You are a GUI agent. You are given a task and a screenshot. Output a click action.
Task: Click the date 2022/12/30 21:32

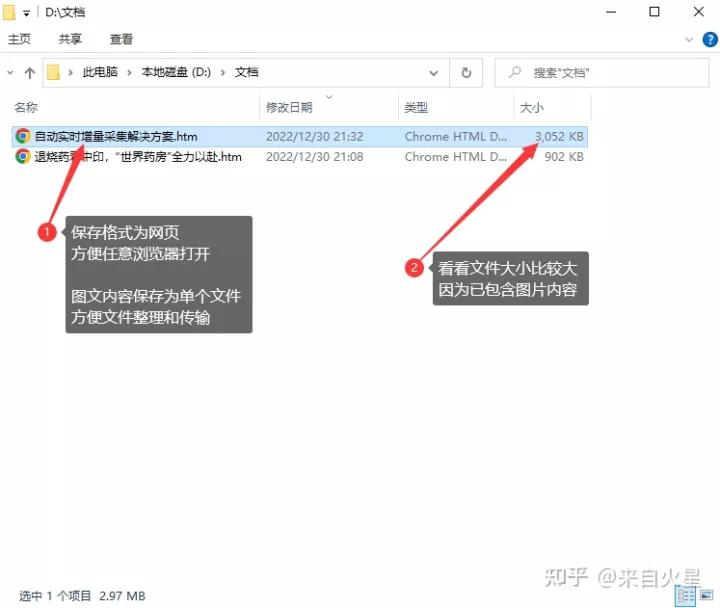coord(315,136)
